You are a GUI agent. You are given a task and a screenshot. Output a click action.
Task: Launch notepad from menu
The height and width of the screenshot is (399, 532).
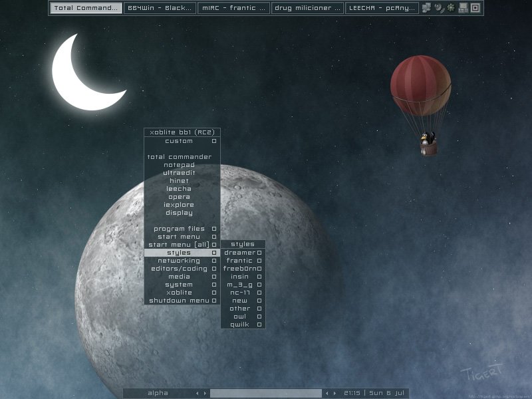pos(182,165)
